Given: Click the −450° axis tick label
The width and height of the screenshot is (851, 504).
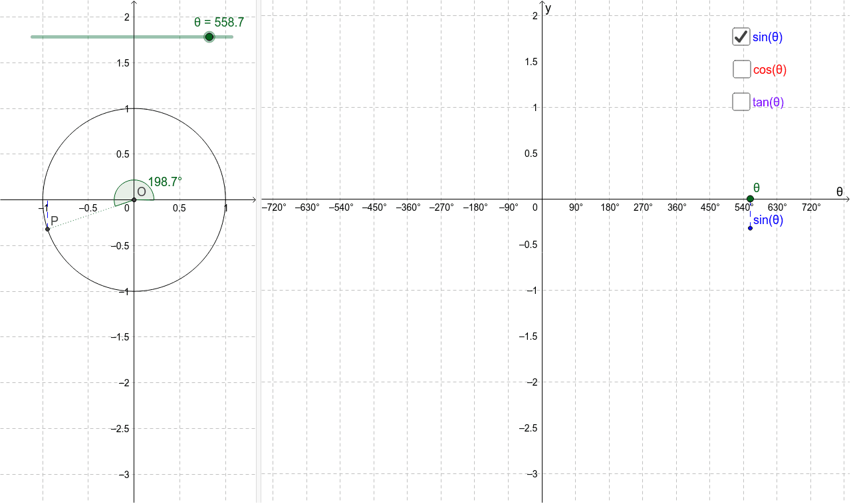Looking at the screenshot, I should point(374,207).
